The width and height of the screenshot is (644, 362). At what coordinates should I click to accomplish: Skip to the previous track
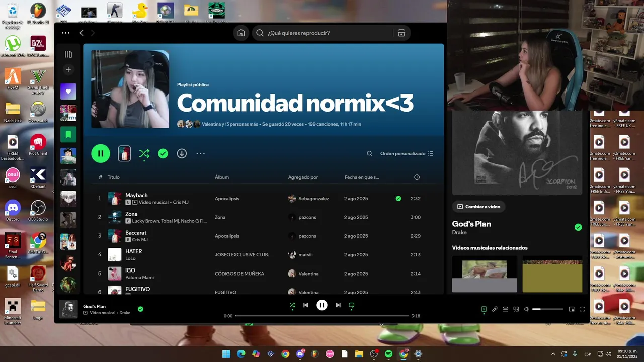point(306,305)
